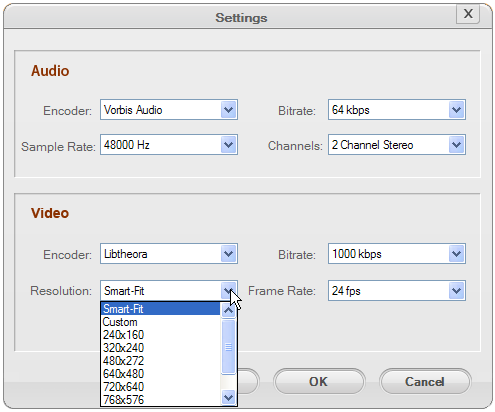Expand the Video Bitrate 1000 kbps dropdown
The height and width of the screenshot is (412, 495).
(397, 254)
